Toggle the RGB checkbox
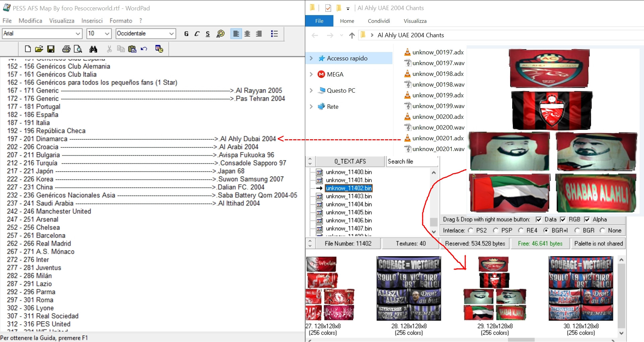The width and height of the screenshot is (644, 342). pyautogui.click(x=563, y=219)
